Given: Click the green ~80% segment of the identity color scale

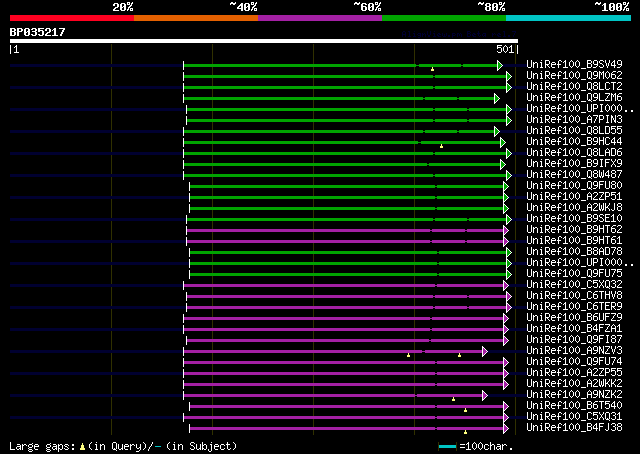Looking at the screenshot, I should pyautogui.click(x=444, y=18).
